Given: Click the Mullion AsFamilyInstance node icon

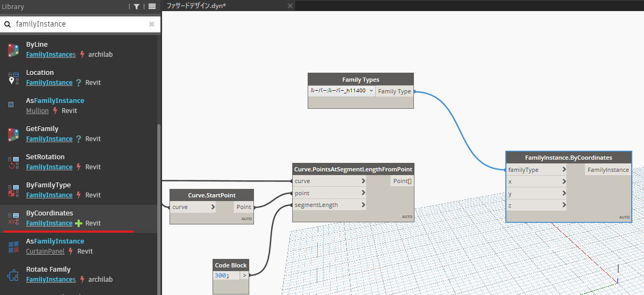Looking at the screenshot, I should pos(11,105).
